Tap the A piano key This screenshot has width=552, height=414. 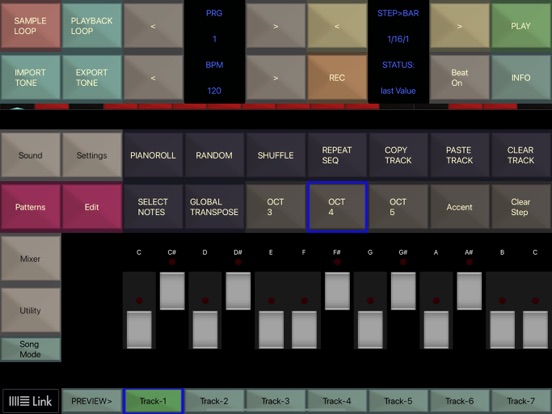click(x=436, y=330)
